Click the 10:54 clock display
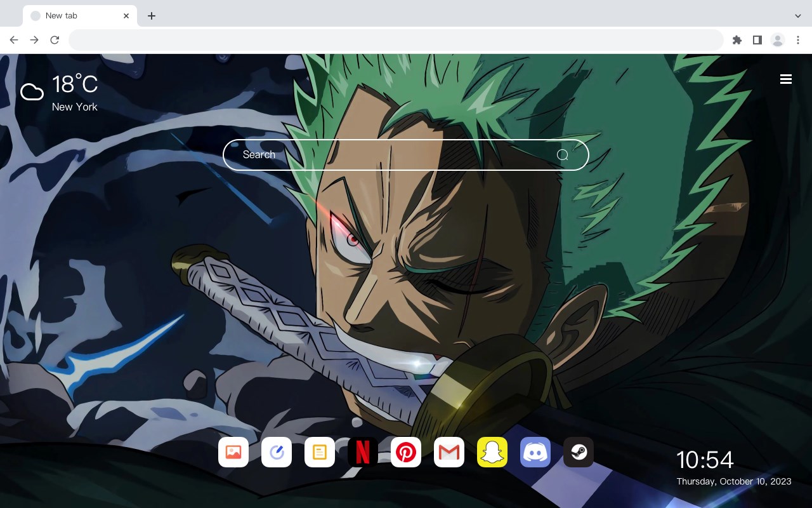 (x=705, y=460)
